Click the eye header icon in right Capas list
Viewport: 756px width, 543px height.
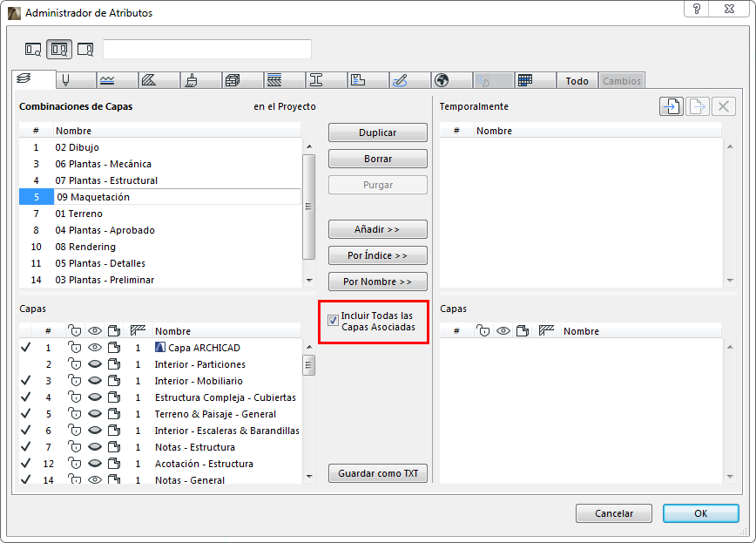click(503, 331)
